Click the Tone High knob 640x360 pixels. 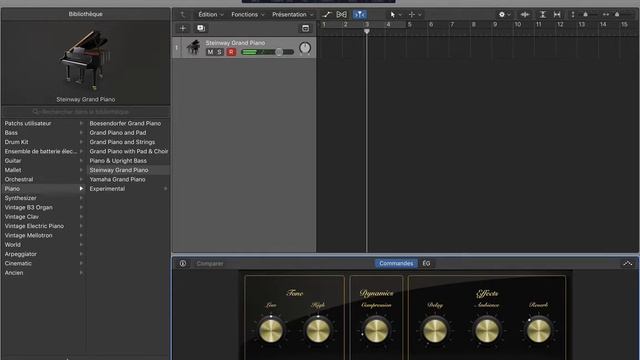pyautogui.click(x=318, y=330)
